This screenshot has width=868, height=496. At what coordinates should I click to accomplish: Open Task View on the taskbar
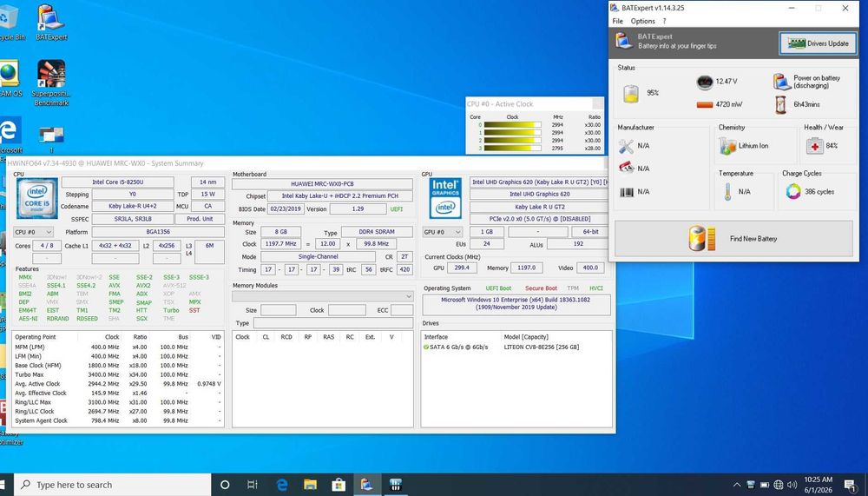[x=253, y=485]
